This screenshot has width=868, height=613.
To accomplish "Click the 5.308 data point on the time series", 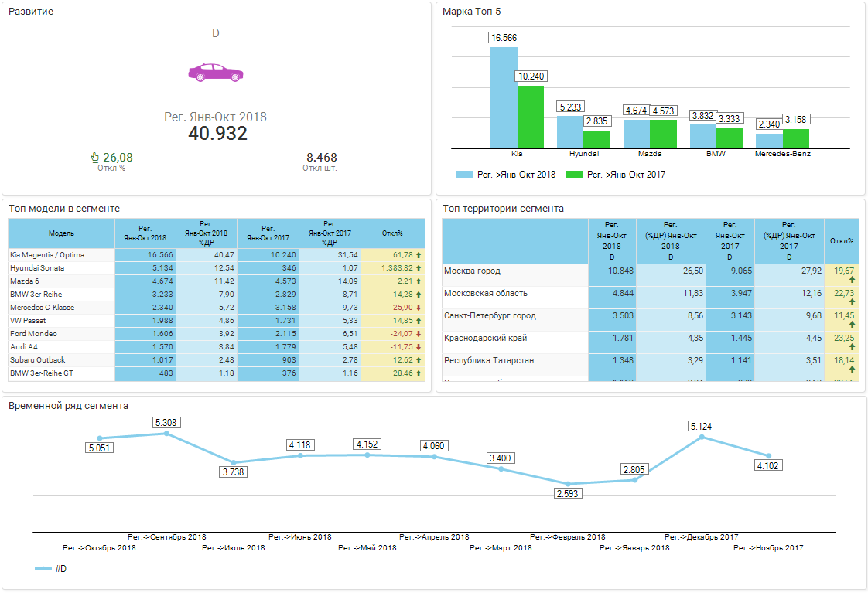I will [166, 434].
